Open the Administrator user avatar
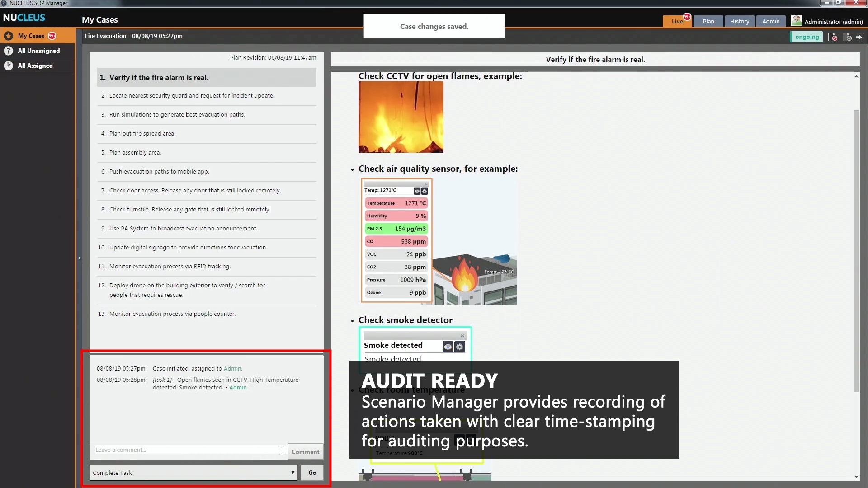 pyautogui.click(x=797, y=21)
